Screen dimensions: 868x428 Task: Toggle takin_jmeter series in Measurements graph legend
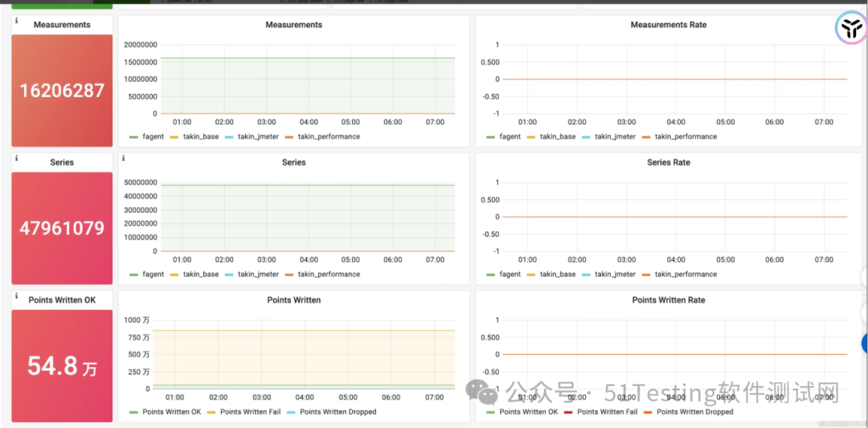[258, 137]
